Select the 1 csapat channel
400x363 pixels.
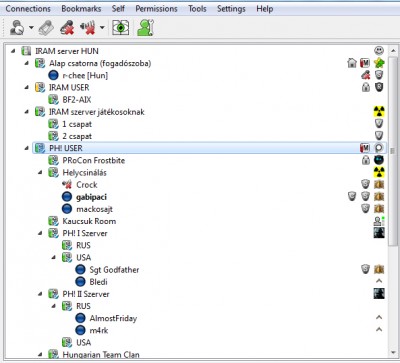tap(77, 124)
